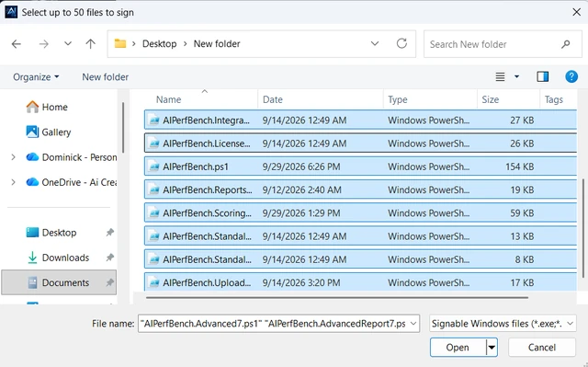Click the pin icon next to Documents
The image size is (588, 367).
tap(109, 282)
